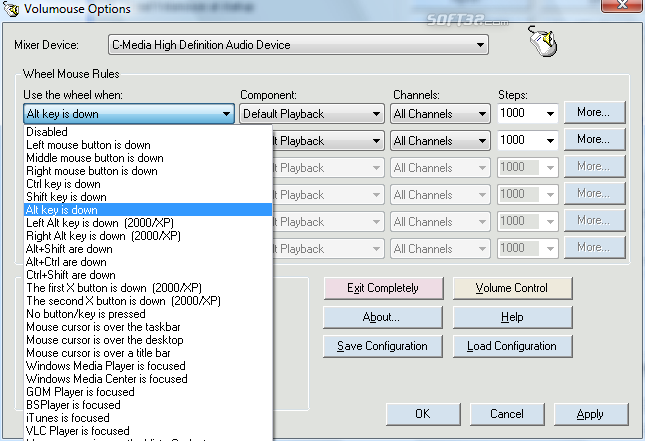Click the About... button
This screenshot has width=645, height=441.
tap(383, 317)
